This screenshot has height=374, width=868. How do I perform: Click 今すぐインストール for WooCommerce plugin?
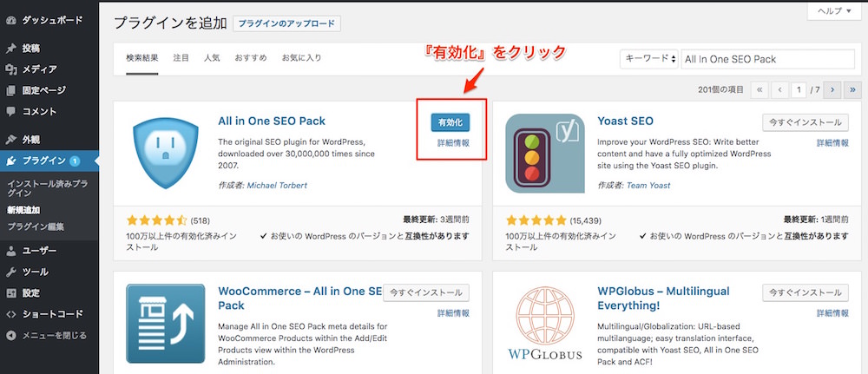click(425, 292)
